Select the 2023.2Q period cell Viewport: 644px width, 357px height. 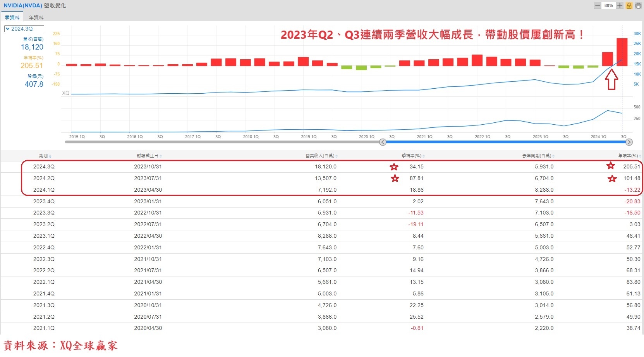click(44, 224)
